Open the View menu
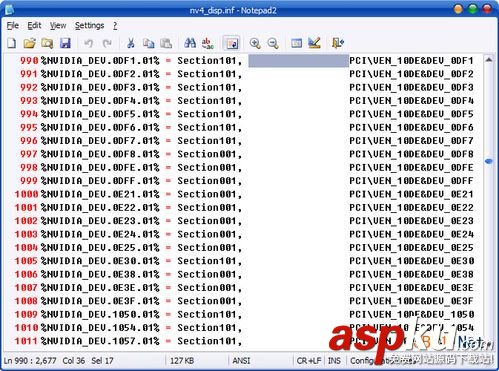The height and width of the screenshot is (371, 499). 58,26
